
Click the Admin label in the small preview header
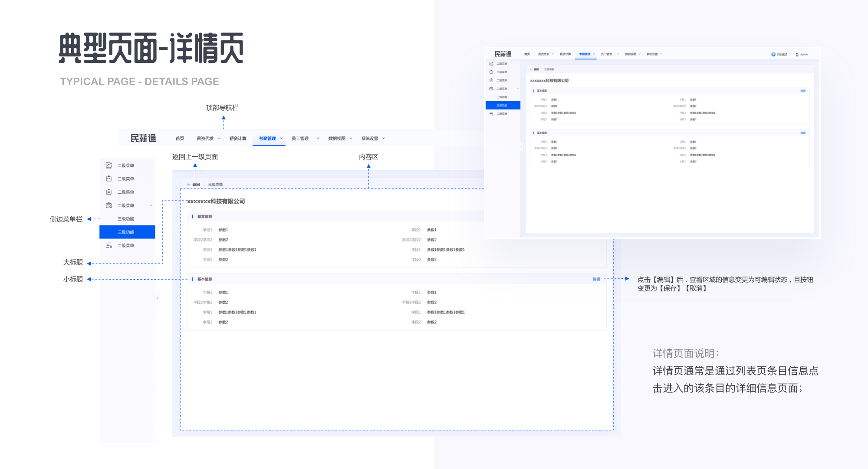(804, 54)
